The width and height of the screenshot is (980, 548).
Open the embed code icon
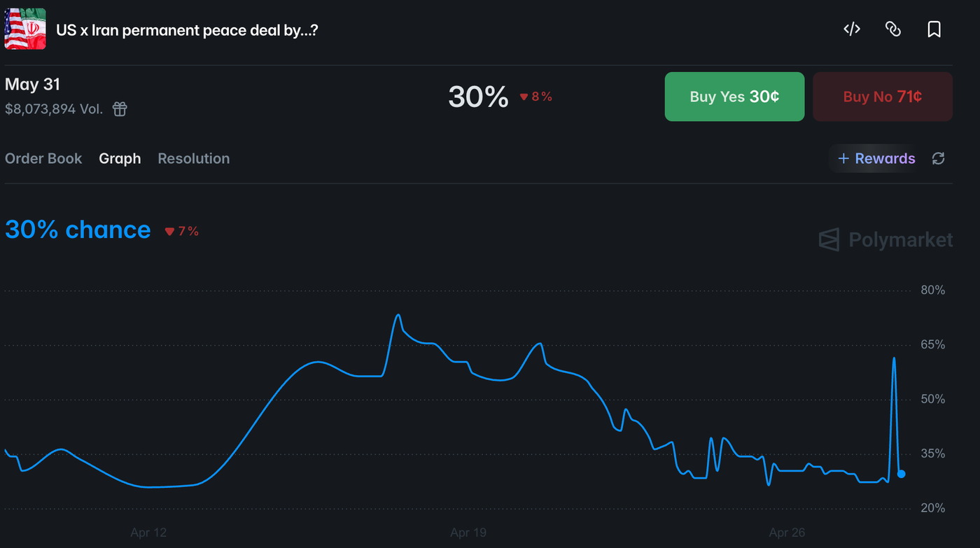pyautogui.click(x=851, y=29)
